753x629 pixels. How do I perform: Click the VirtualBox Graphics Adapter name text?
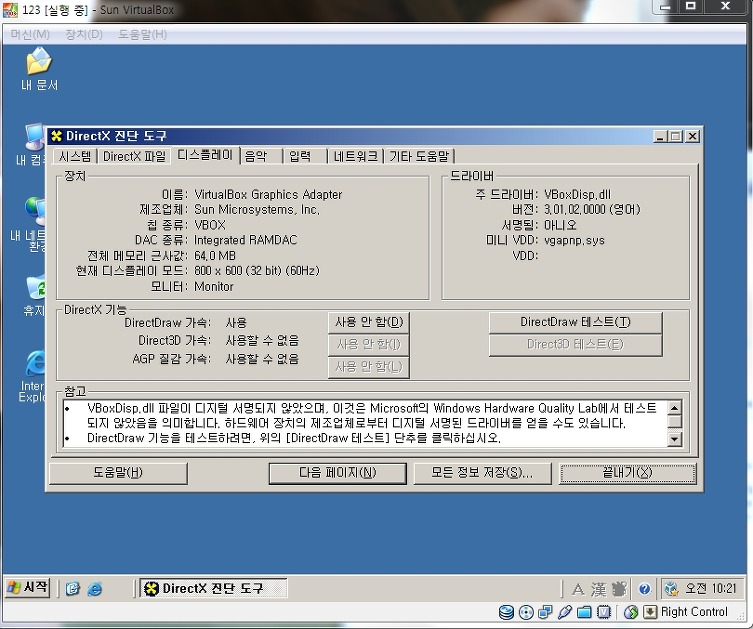point(268,194)
